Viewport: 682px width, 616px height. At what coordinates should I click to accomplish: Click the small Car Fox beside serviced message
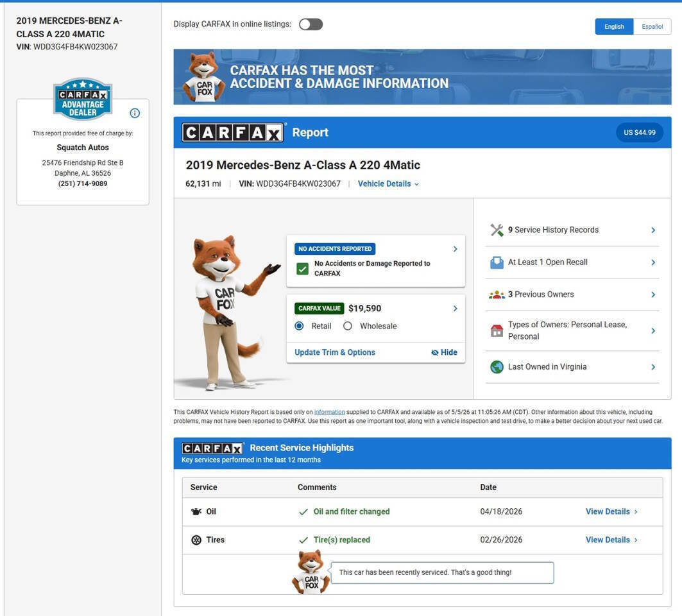tap(311, 572)
